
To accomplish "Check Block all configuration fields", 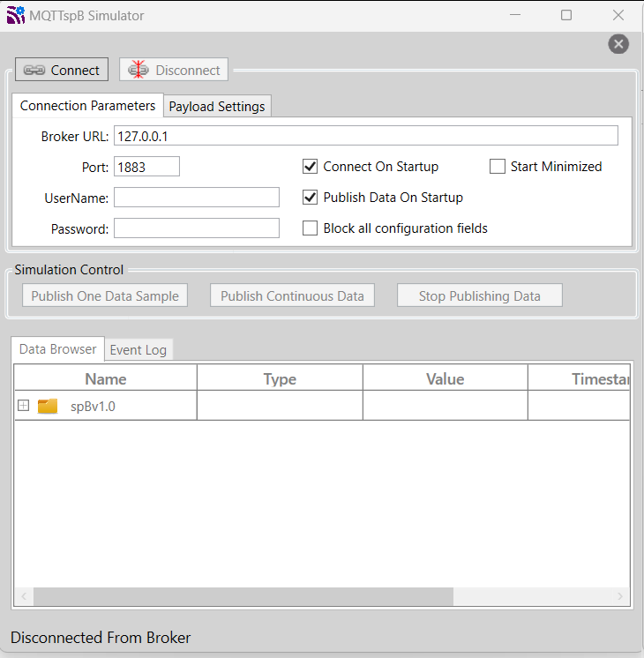I will (310, 228).
